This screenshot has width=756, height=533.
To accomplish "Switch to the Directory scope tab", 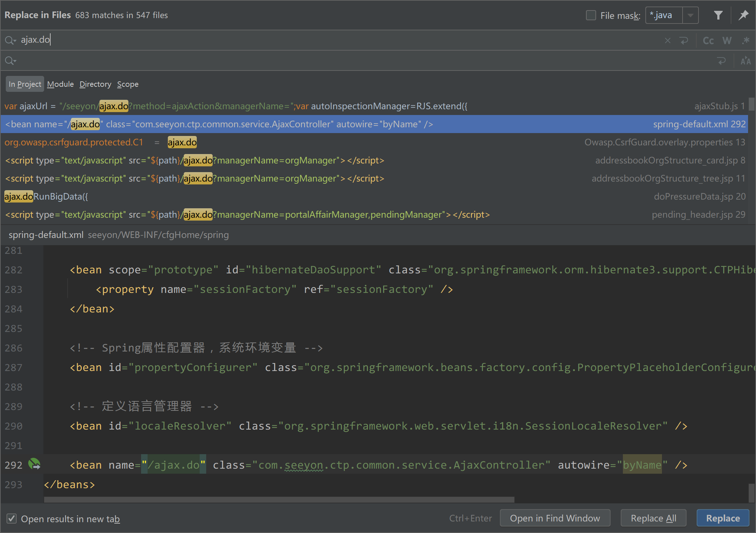I will click(x=95, y=84).
